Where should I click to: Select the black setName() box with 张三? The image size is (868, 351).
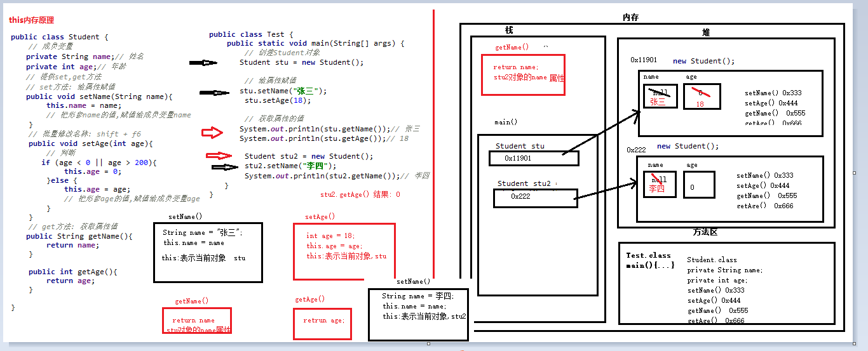[208, 252]
